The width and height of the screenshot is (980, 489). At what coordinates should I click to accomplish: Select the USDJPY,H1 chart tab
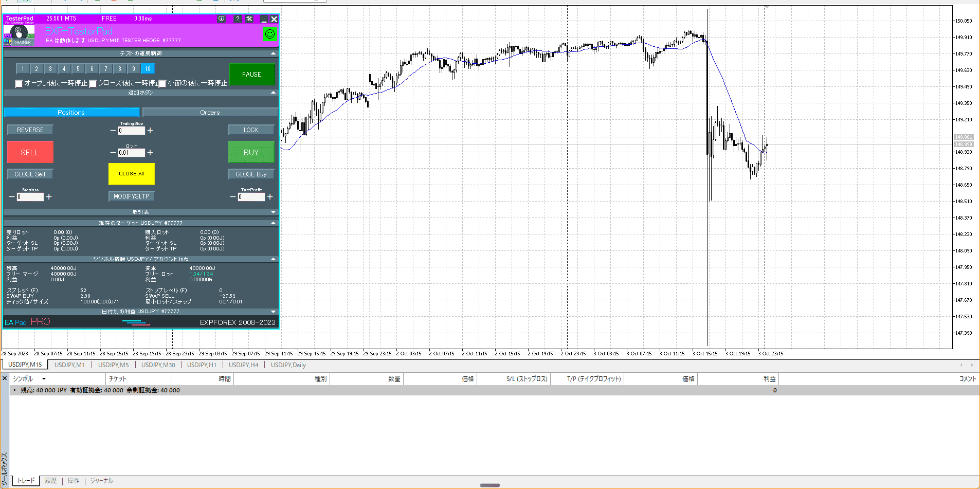click(x=202, y=365)
